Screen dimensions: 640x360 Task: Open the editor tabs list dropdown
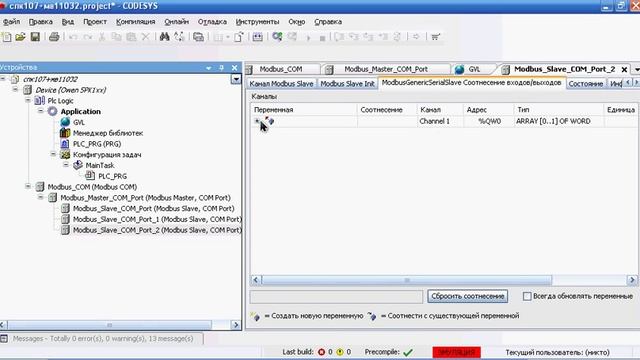637,70
